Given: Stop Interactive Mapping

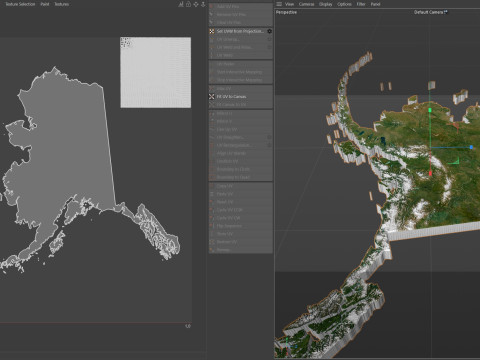Looking at the screenshot, I should pyautogui.click(x=241, y=80).
